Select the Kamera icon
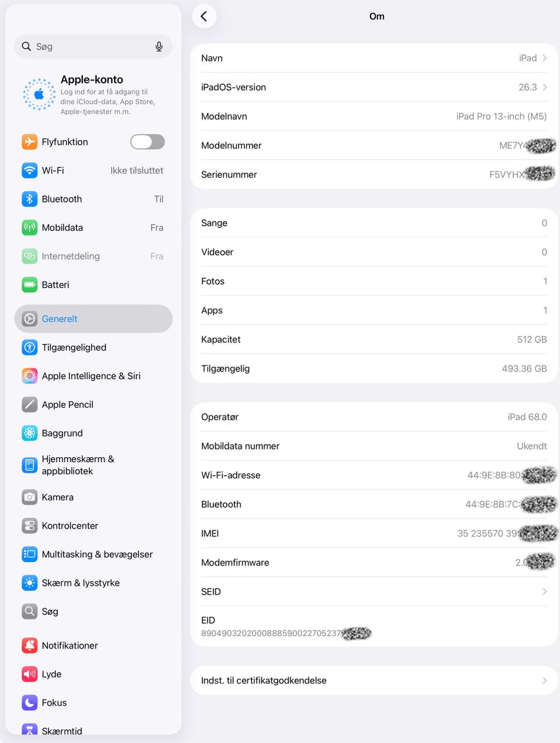This screenshot has height=743, width=560. click(30, 497)
